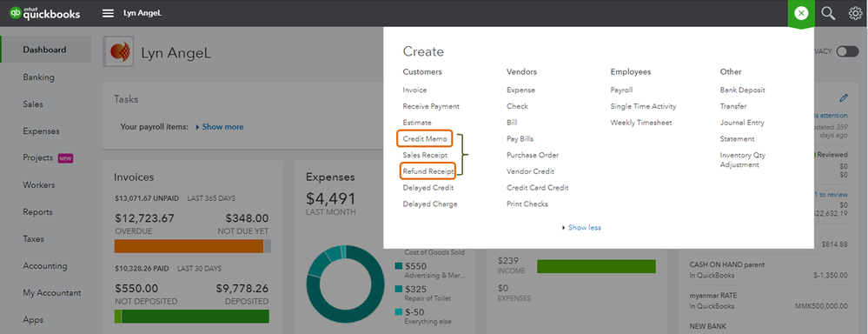The image size is (868, 334).
Task: Select Sales Receipt
Action: point(425,155)
